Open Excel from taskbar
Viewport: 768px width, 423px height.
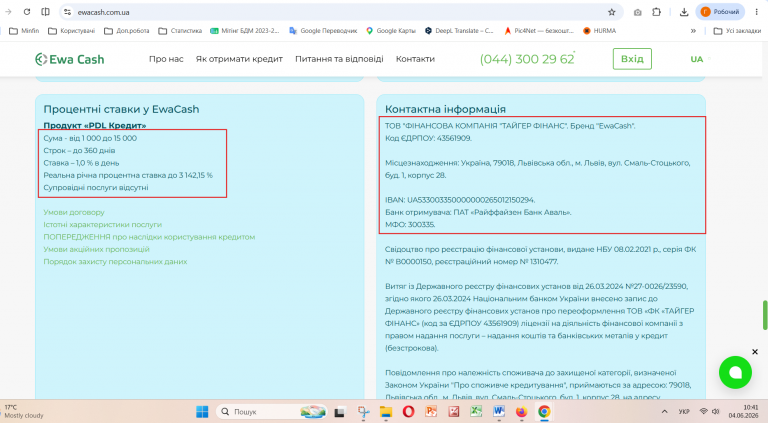[476, 412]
